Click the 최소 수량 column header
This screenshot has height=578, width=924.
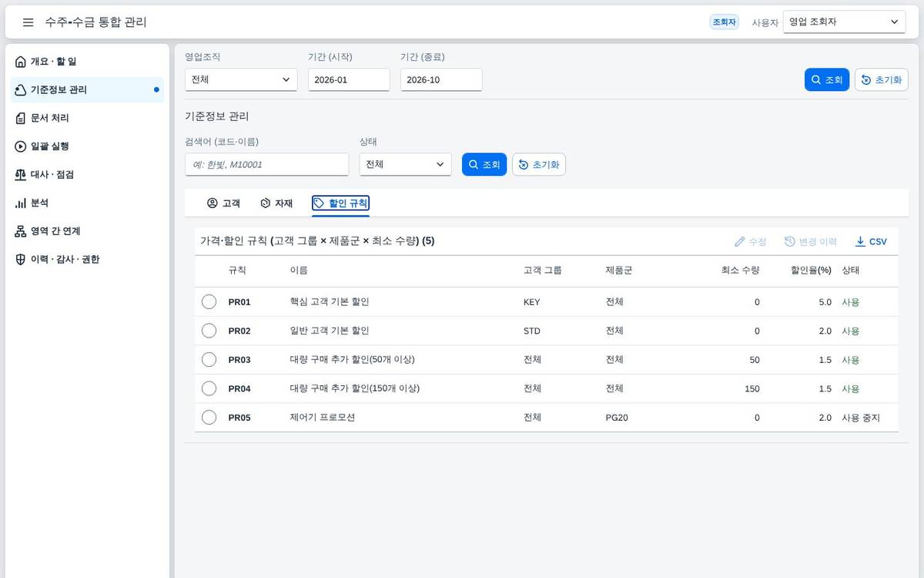(741, 271)
